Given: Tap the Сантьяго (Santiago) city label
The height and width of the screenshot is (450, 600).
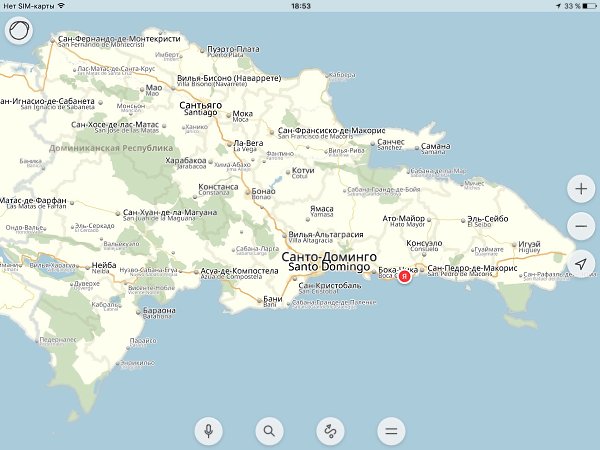Looking at the screenshot, I should pyautogui.click(x=200, y=106).
